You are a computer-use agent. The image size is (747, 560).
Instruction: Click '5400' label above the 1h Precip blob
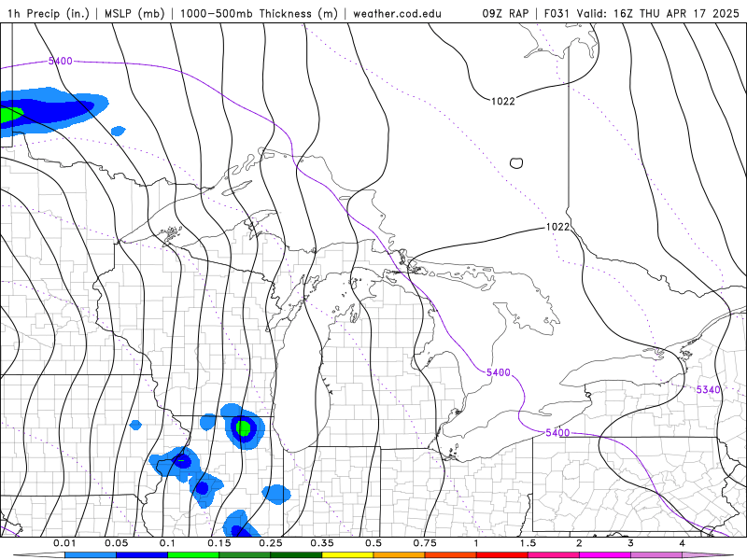[x=61, y=61]
